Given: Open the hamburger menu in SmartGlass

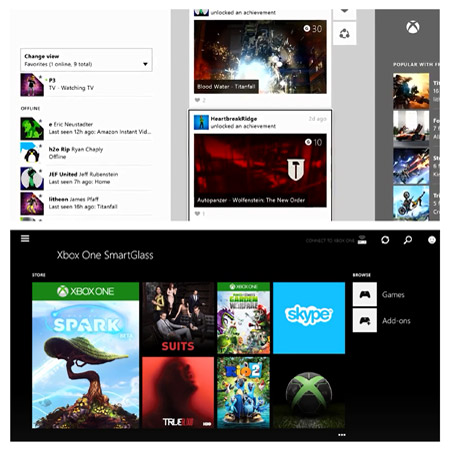Looking at the screenshot, I should (25, 238).
